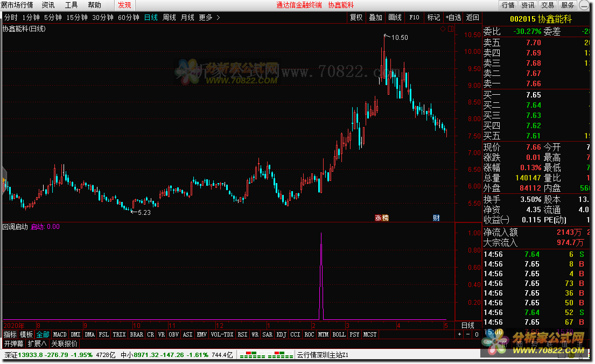Click the right status bar signal indicator
Screen dimensions: 595x364
(x=281, y=355)
